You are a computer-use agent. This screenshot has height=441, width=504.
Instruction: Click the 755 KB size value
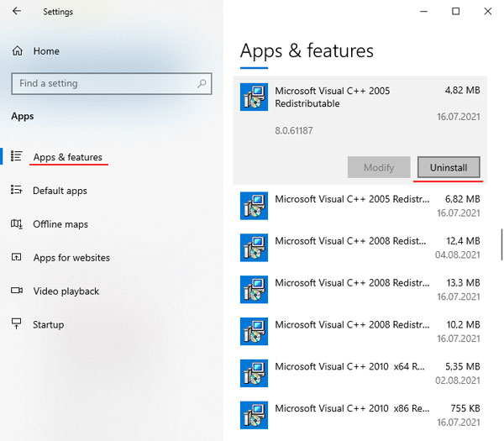click(x=465, y=408)
